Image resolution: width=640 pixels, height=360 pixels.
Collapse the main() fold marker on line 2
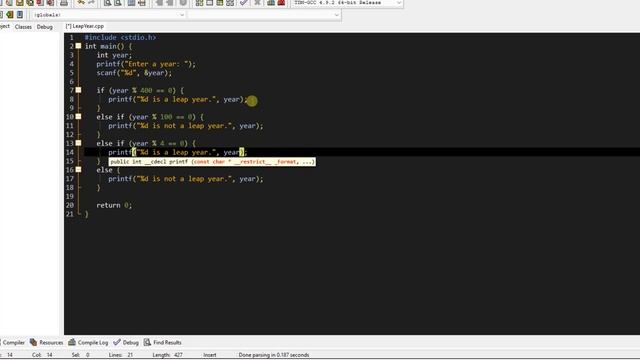pos(78,46)
